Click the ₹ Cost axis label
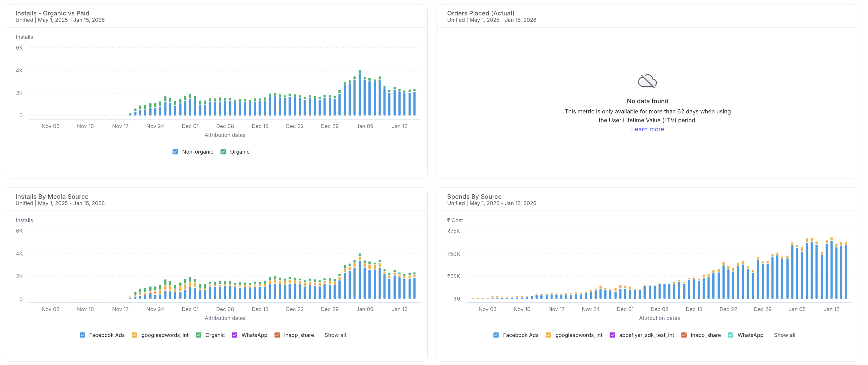This screenshot has width=868, height=365. coord(455,220)
